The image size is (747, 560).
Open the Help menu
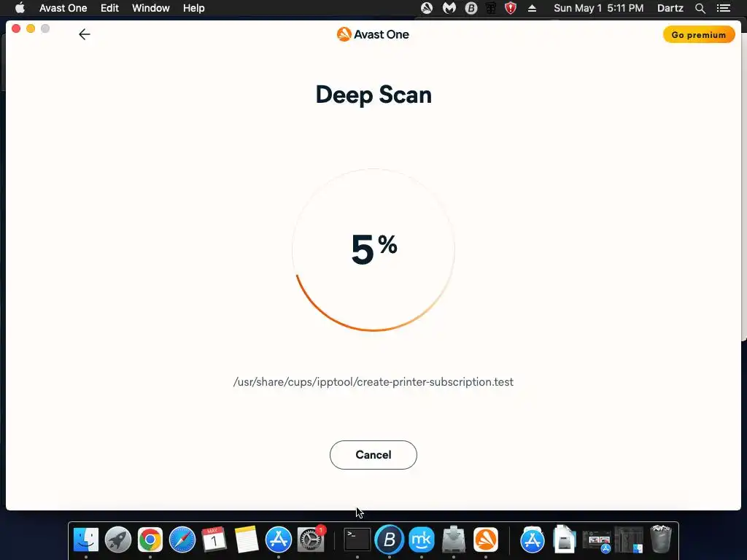193,8
